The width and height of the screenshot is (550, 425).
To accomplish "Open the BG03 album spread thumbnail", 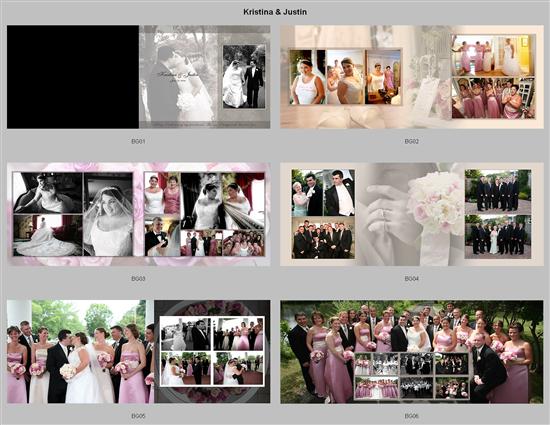I will coord(139,214).
